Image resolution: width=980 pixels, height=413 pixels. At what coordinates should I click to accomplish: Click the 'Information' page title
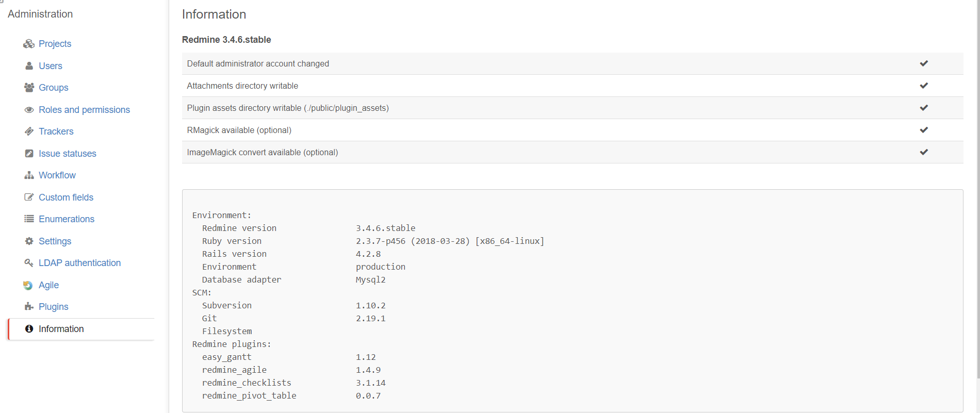[x=214, y=14]
